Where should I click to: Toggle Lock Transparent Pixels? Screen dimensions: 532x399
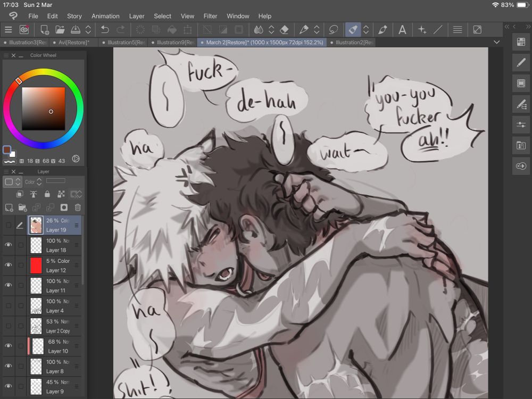click(61, 194)
